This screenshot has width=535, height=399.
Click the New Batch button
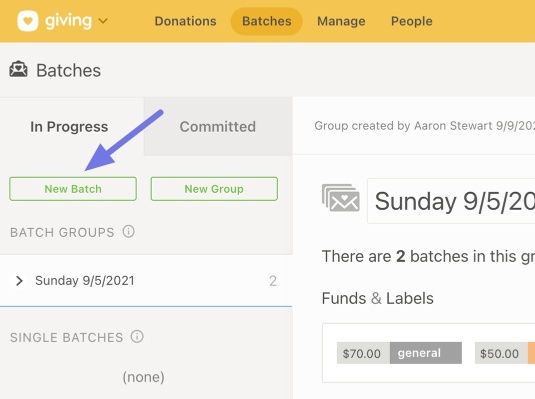(73, 189)
